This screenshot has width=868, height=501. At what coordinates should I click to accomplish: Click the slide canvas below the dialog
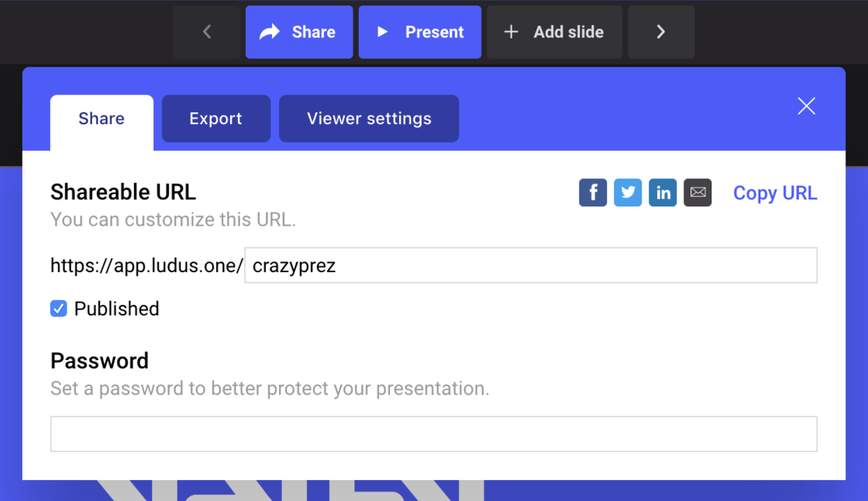[x=620, y=490]
